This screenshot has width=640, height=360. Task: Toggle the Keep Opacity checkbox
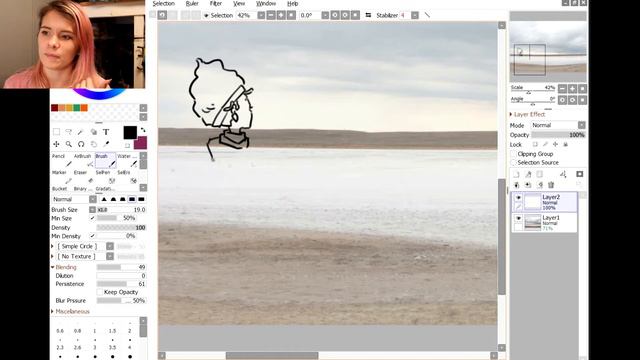click(100, 292)
